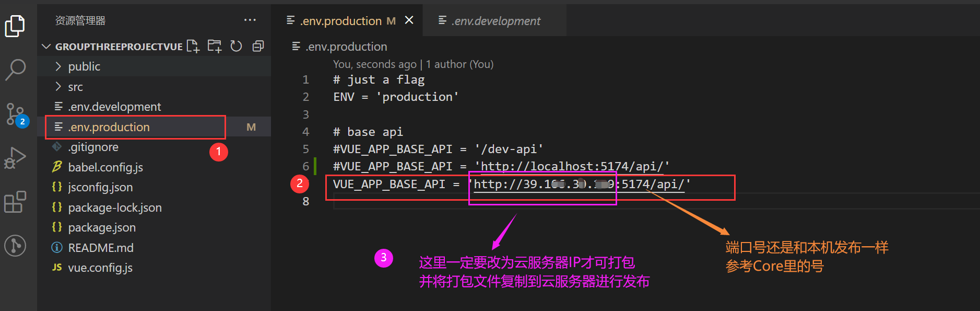Click the '# just a flag' comment line
Image resolution: width=980 pixels, height=311 pixels.
(x=379, y=79)
